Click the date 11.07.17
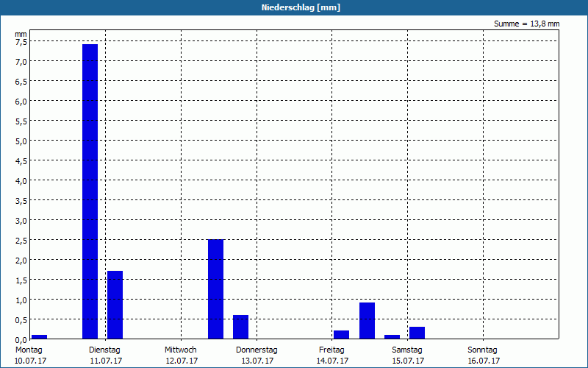 point(106,361)
